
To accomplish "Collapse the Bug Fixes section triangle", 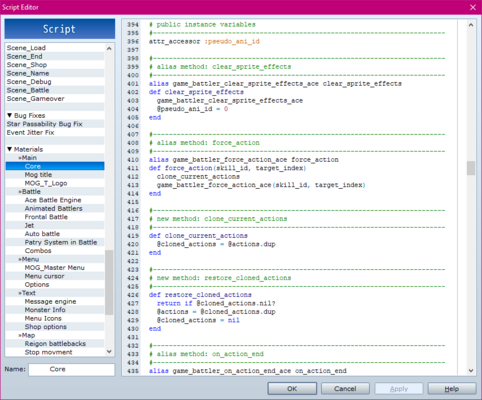I will (x=9, y=115).
